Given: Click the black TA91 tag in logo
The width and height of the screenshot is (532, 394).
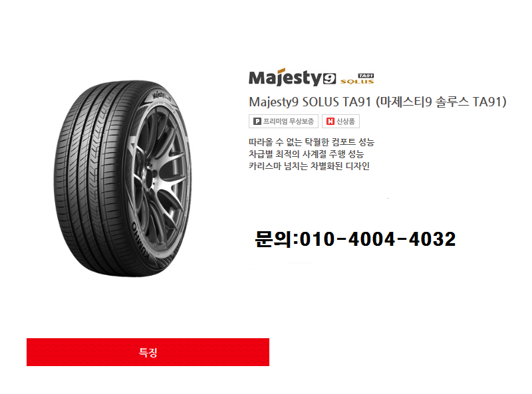Looking at the screenshot, I should [x=366, y=76].
